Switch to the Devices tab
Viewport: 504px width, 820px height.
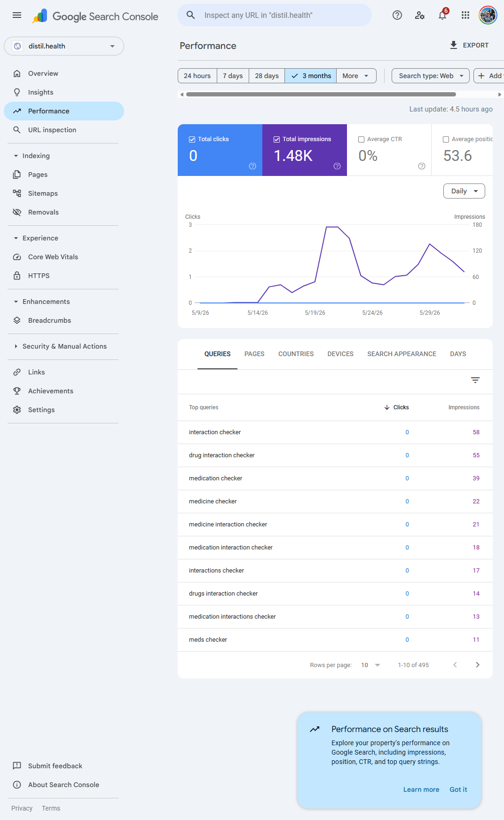tap(340, 354)
